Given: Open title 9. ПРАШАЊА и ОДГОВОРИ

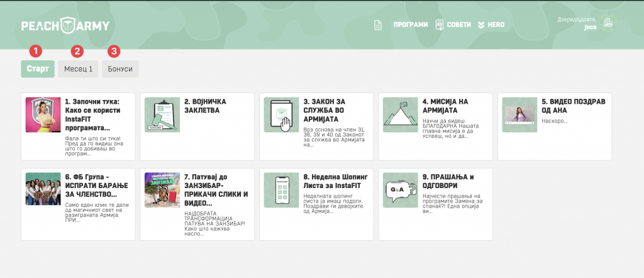Looking at the screenshot, I should (x=448, y=181).
